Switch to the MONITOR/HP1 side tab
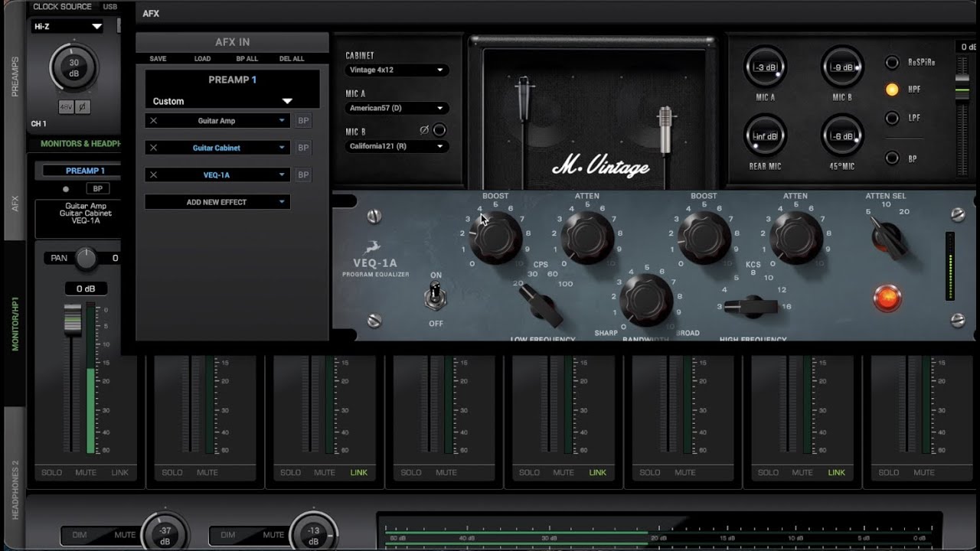This screenshot has width=980, height=551. (15, 324)
